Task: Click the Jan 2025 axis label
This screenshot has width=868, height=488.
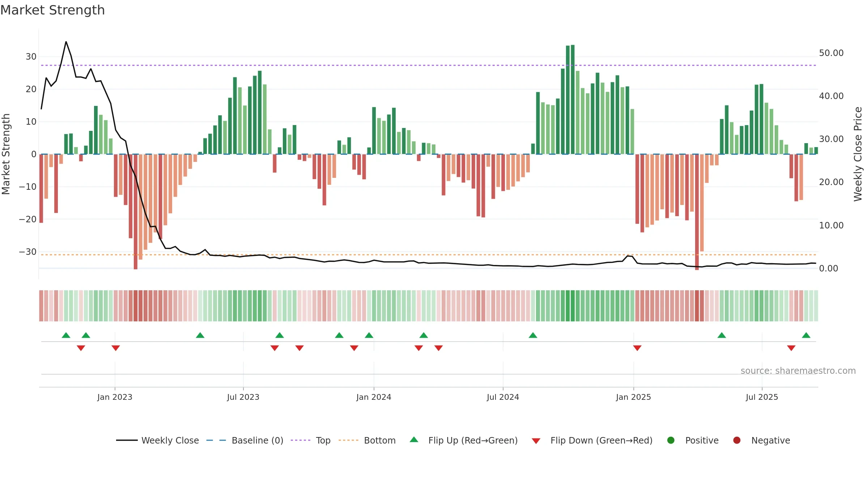Action: click(633, 397)
